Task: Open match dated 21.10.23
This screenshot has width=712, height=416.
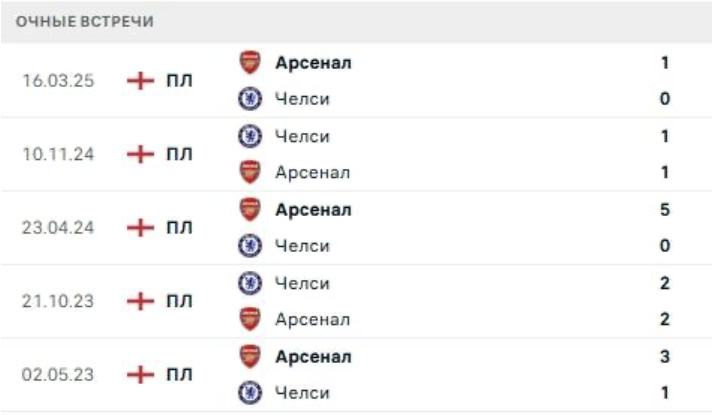Action: (x=58, y=301)
